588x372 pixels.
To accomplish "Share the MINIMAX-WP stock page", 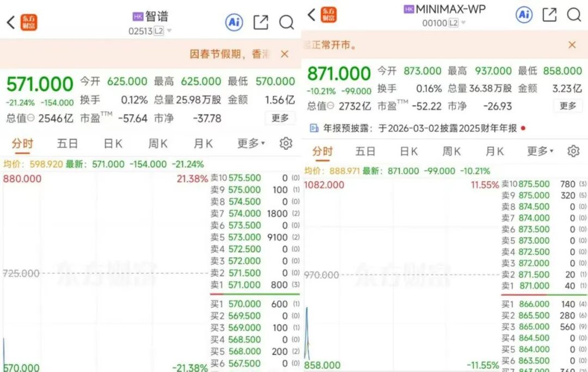I will click(x=549, y=15).
